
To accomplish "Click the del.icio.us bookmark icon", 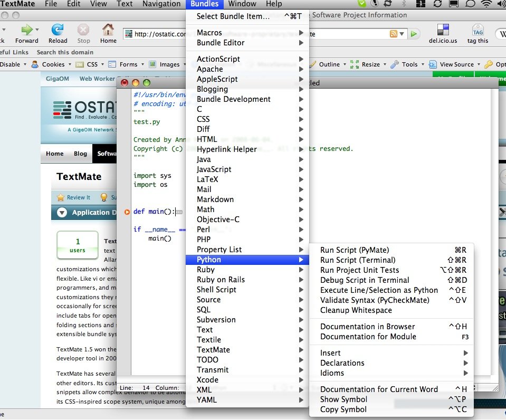I will pyautogui.click(x=443, y=30).
